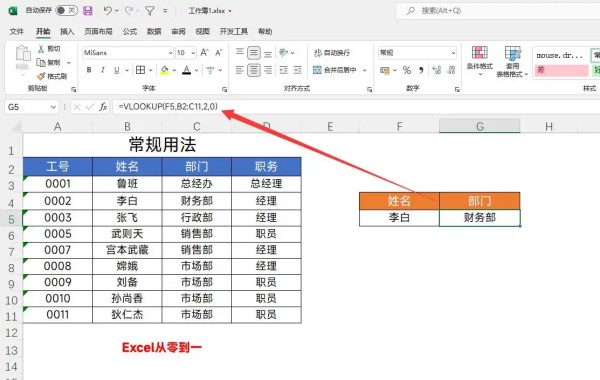Toggle center alignment button
This screenshot has width=600, height=380.
(253, 70)
